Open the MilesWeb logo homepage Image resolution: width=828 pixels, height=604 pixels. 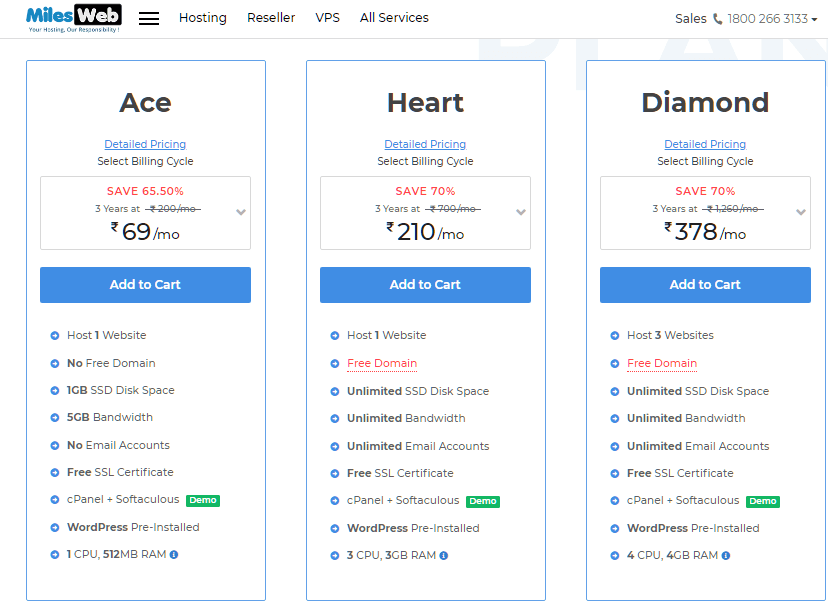(73, 18)
